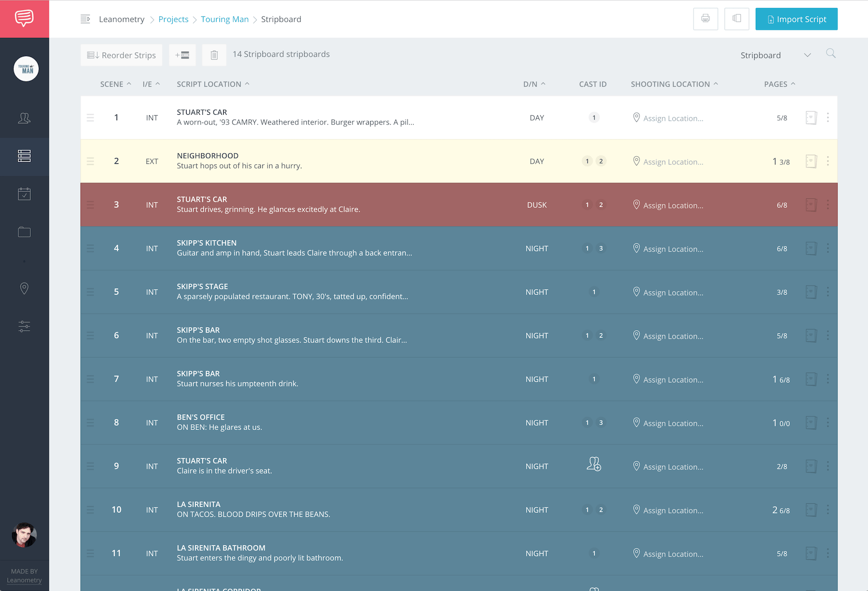Toggle the navigation menu icon beside Leanometry
This screenshot has width=868, height=591.
click(x=85, y=19)
